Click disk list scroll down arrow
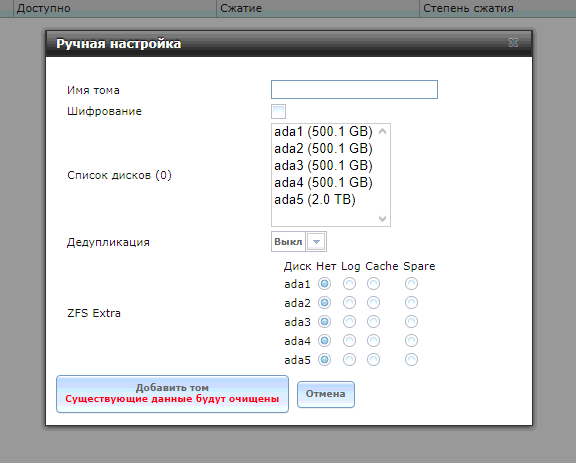This screenshot has width=576, height=463. click(x=382, y=219)
